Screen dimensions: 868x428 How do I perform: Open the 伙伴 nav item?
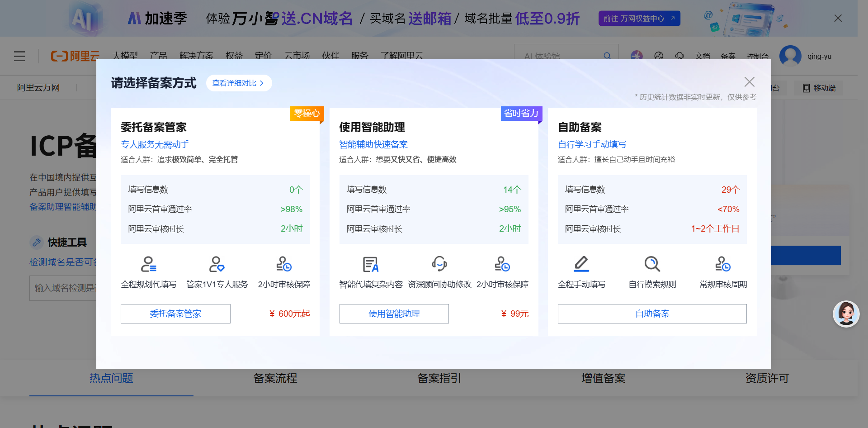coord(330,56)
